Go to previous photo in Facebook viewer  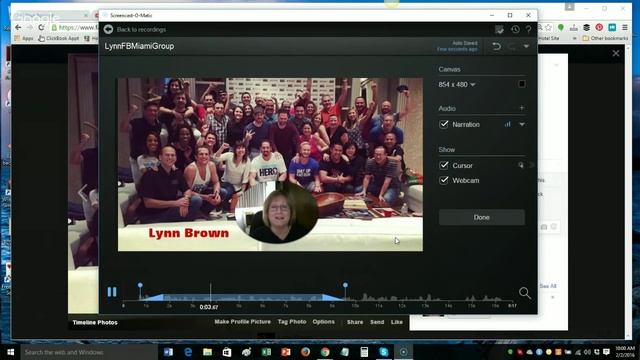(83, 193)
